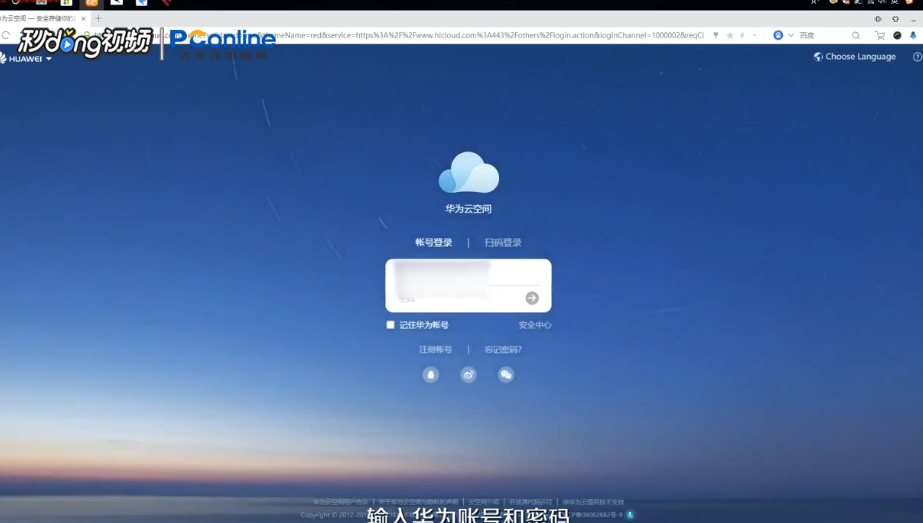Click the bookmark star icon

(x=730, y=35)
